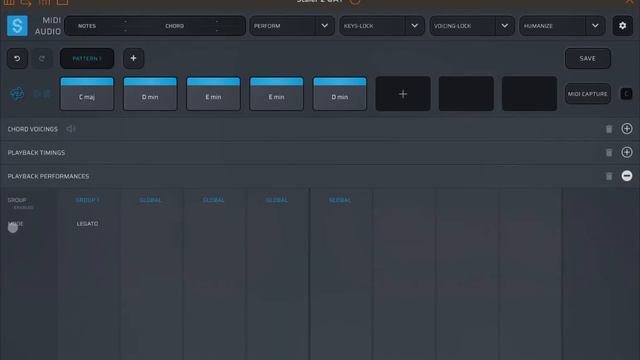Toggle Humanize on

(553, 26)
